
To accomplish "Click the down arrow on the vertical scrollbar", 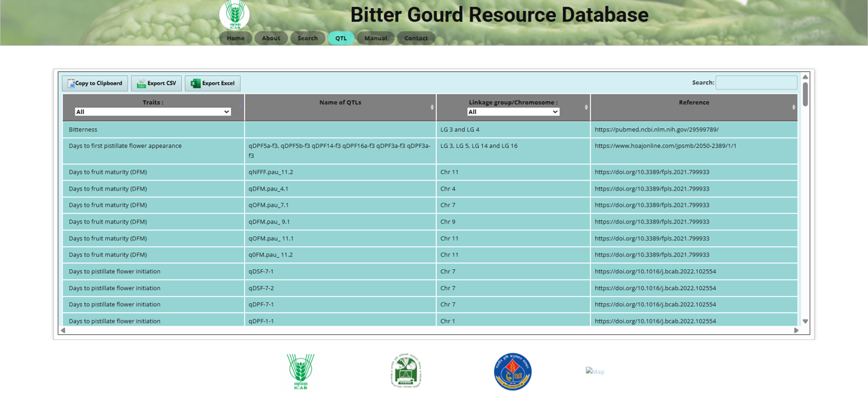I will [x=806, y=321].
